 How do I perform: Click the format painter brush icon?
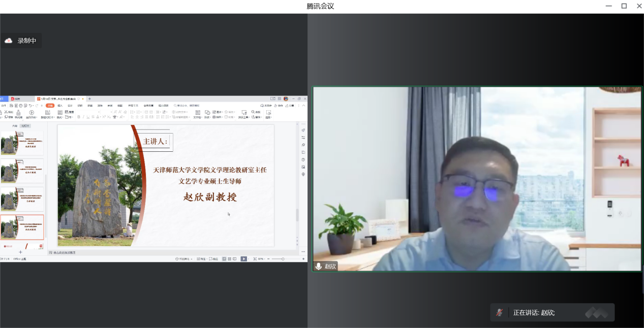(x=18, y=113)
